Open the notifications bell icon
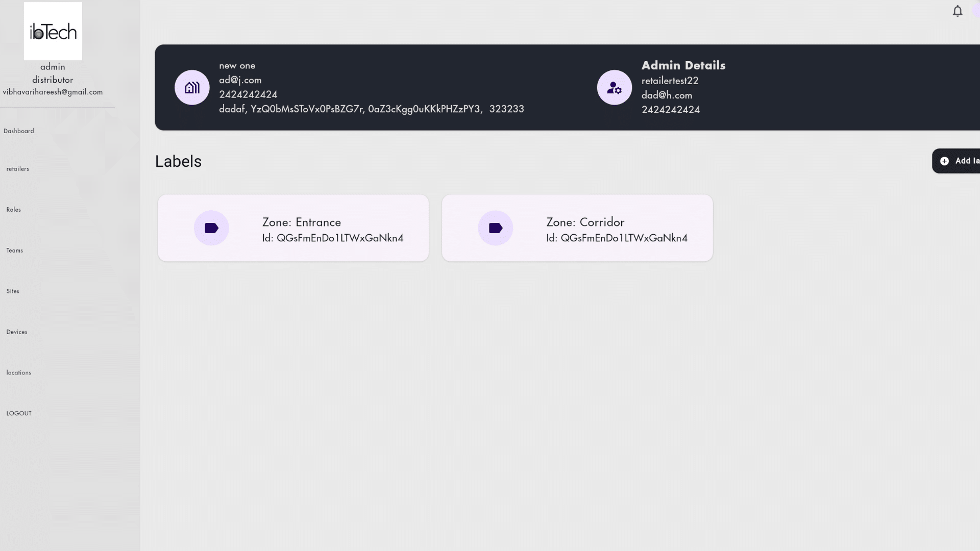The height and width of the screenshot is (551, 980). click(958, 11)
